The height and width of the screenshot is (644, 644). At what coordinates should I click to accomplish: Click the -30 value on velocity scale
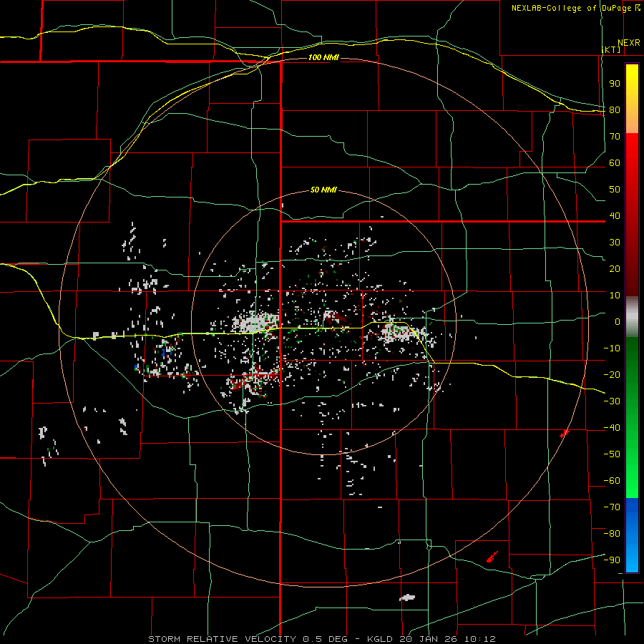612,401
